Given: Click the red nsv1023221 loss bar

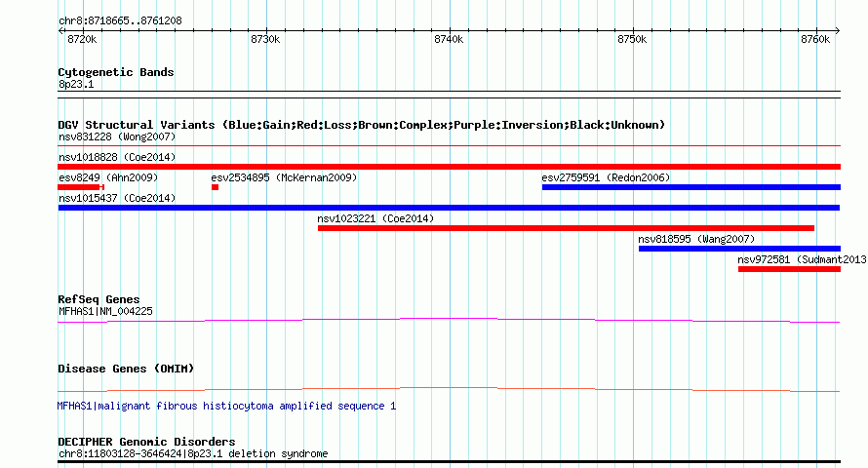Looking at the screenshot, I should 567,228.
